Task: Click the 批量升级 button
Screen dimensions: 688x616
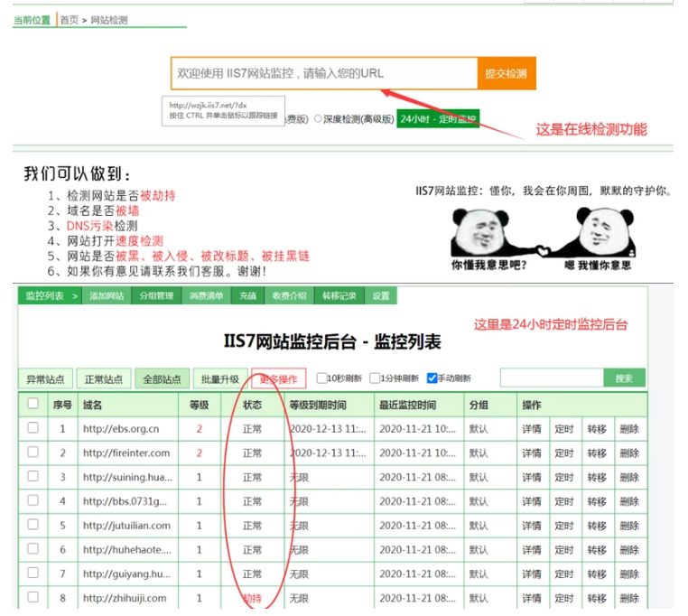Action: click(x=220, y=378)
